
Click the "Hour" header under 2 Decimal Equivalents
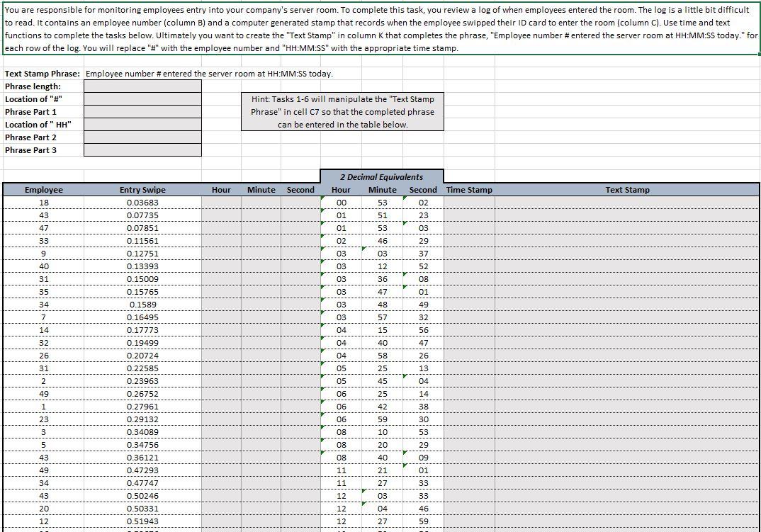pyautogui.click(x=342, y=190)
